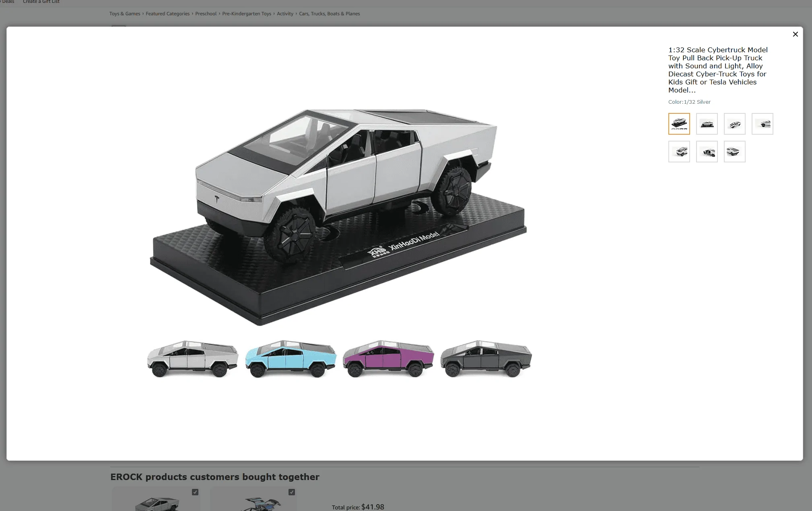Uncheck the first bought-together product checkbox
This screenshot has height=511, width=812.
(x=195, y=492)
